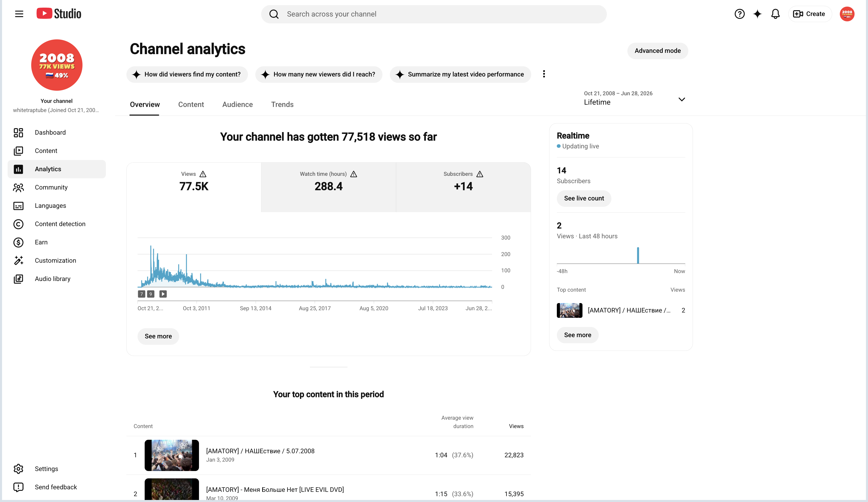Open Audio library in the sidebar
This screenshot has height=502, width=868.
(57, 279)
